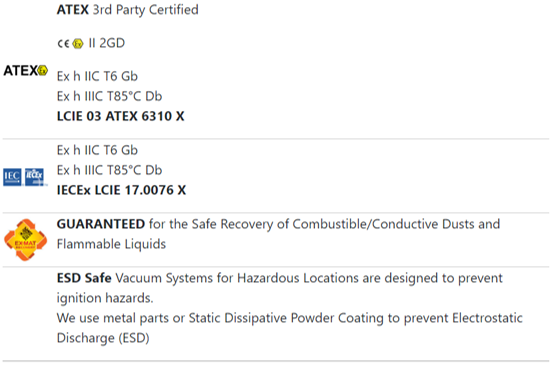Click the LCIE 03 ATEX 6310 X certificate number
Viewport: 553px width, 369px height.
coord(121,116)
